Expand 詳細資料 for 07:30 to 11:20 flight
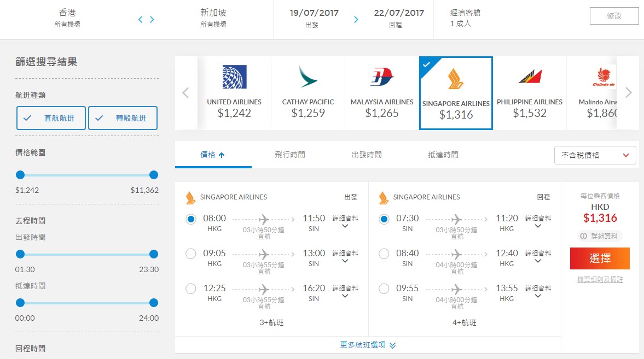This screenshot has width=644, height=359. click(x=538, y=221)
